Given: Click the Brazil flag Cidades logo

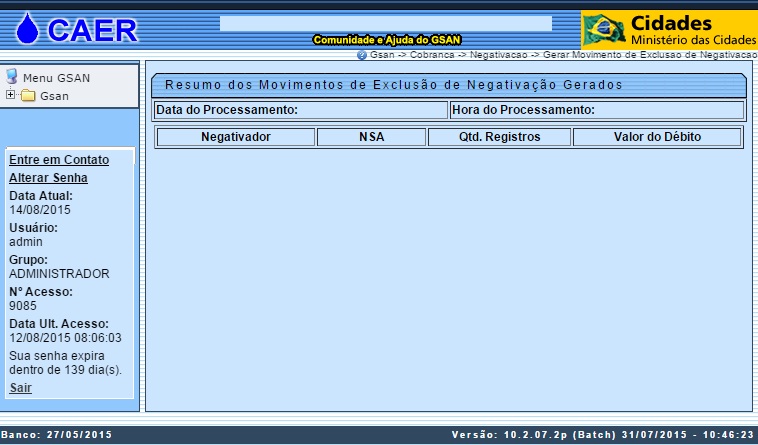Looking at the screenshot, I should 604,29.
